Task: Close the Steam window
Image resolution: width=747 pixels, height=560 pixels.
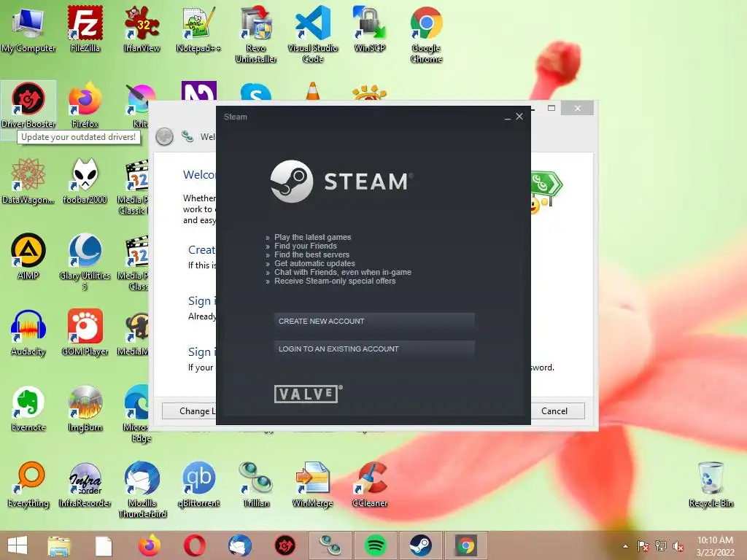Action: [519, 116]
